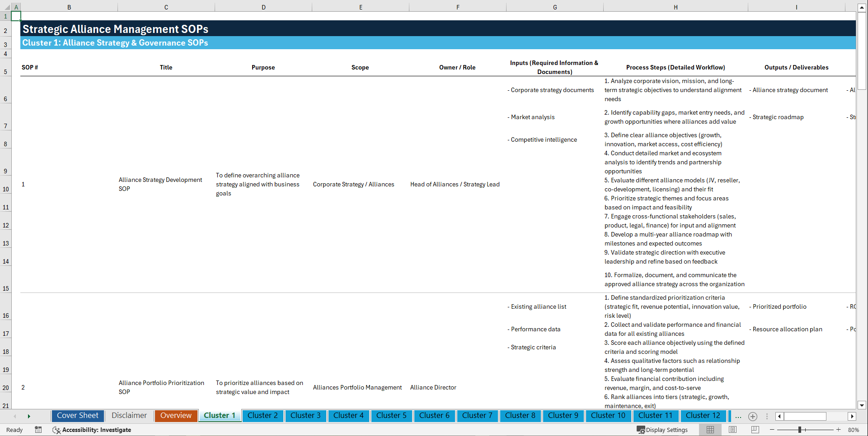Open the sheet list via ellipsis icon

pos(738,416)
